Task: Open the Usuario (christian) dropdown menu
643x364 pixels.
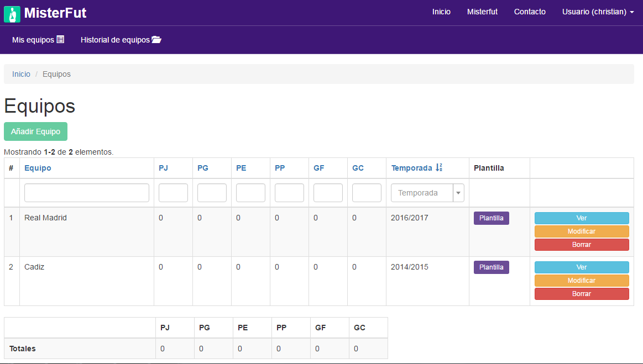Action: 598,12
